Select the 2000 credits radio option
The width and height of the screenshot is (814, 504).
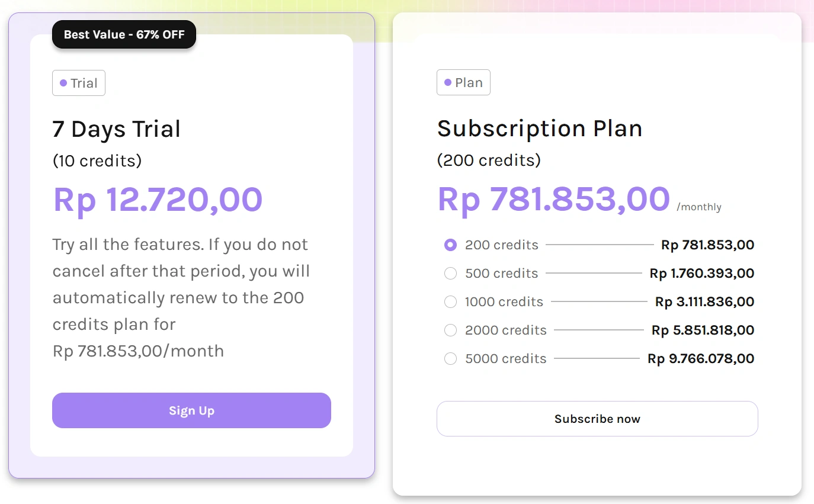pyautogui.click(x=450, y=330)
